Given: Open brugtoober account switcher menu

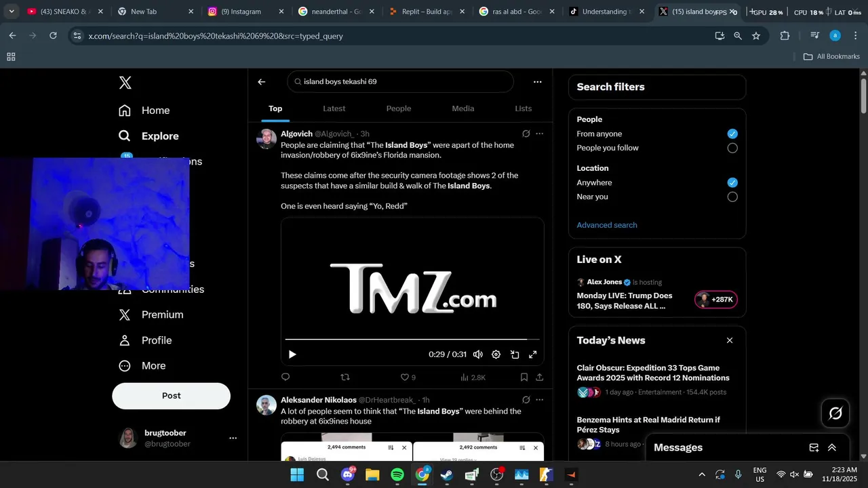Looking at the screenshot, I should tap(233, 439).
